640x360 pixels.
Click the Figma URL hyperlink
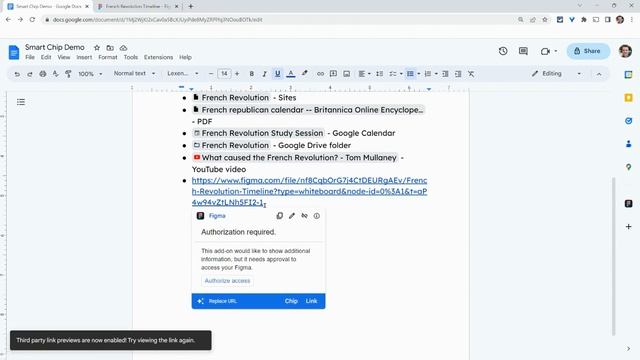tap(309, 191)
